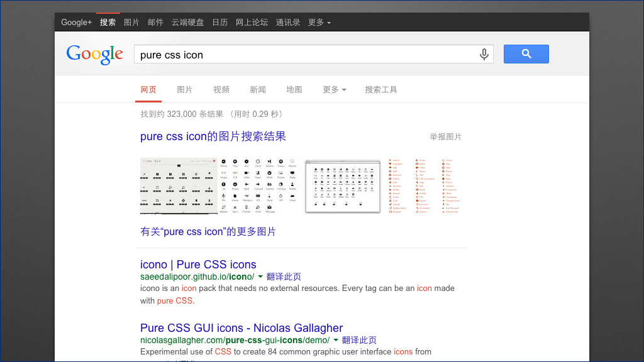Open the first image thumbnail with beige background

pos(179,186)
